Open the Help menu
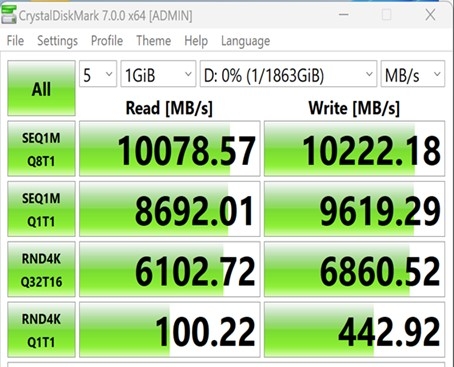Screen dimensions: 454x367 (196, 41)
